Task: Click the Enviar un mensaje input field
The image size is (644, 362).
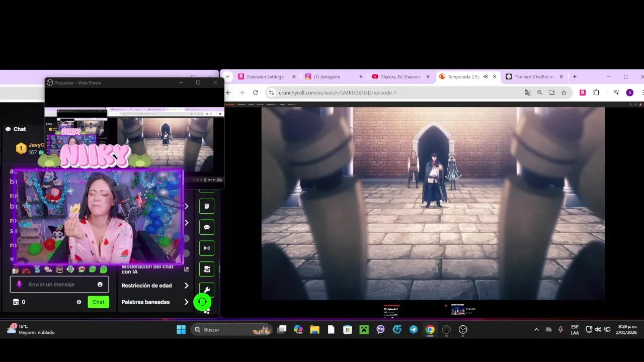Action: (59, 285)
